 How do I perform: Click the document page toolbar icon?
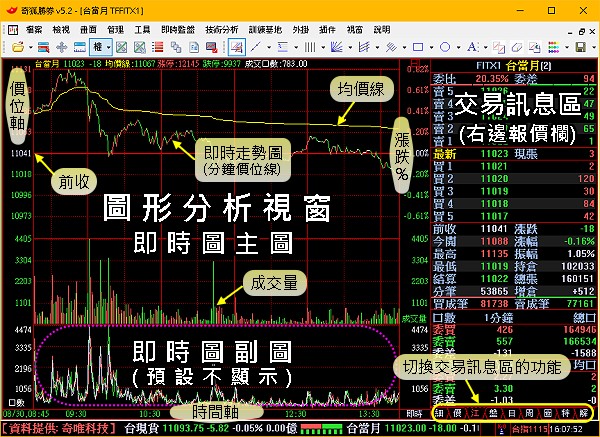194,47
